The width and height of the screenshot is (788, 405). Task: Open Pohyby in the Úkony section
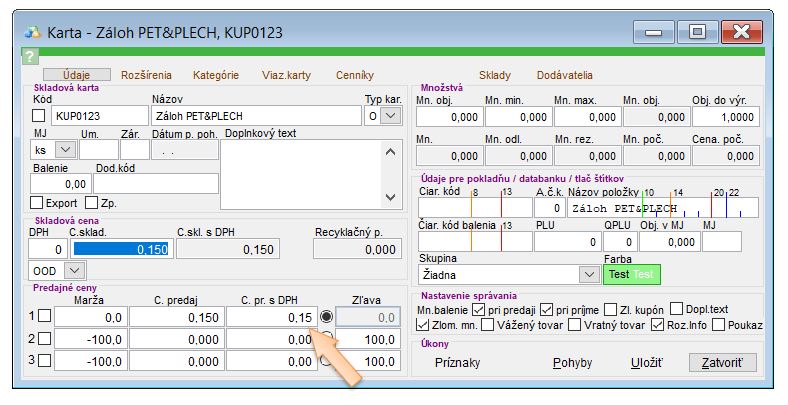pyautogui.click(x=572, y=363)
